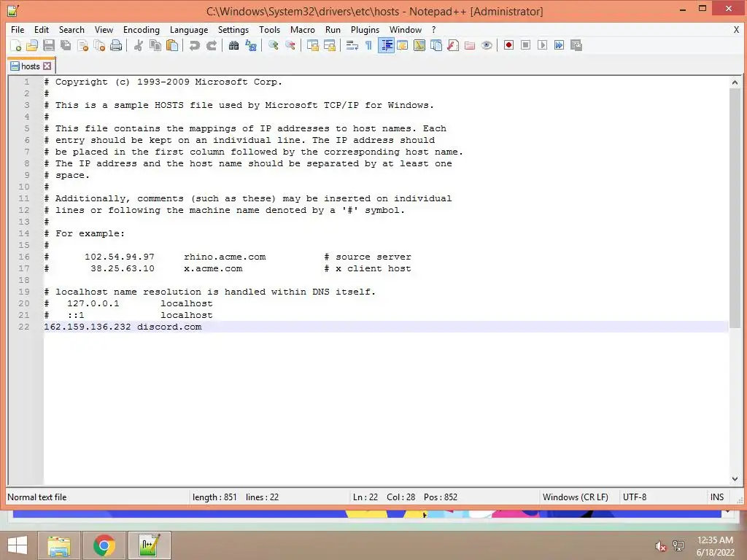
Task: Open File Explorer from the taskbar
Action: pyautogui.click(x=59, y=545)
